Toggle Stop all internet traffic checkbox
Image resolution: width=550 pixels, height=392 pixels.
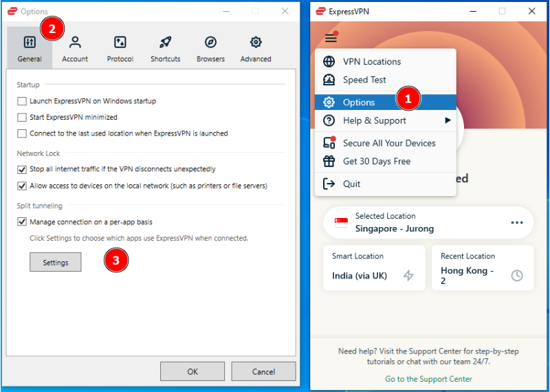[x=23, y=169]
